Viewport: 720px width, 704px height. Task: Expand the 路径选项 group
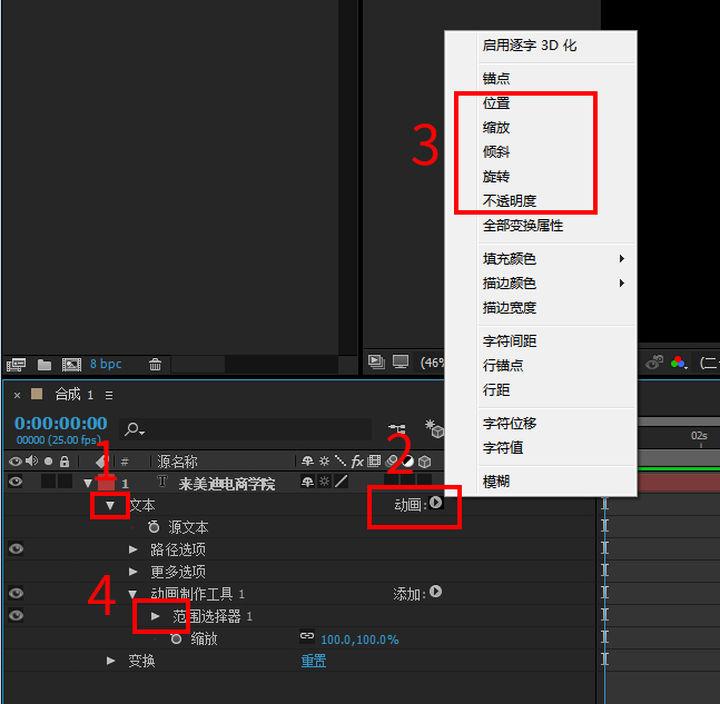point(133,549)
